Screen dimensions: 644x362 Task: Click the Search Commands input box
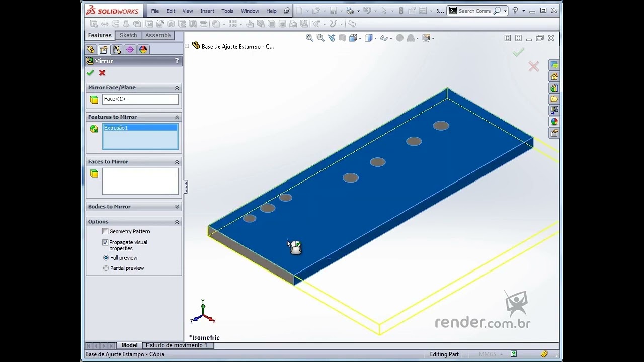[x=474, y=11]
